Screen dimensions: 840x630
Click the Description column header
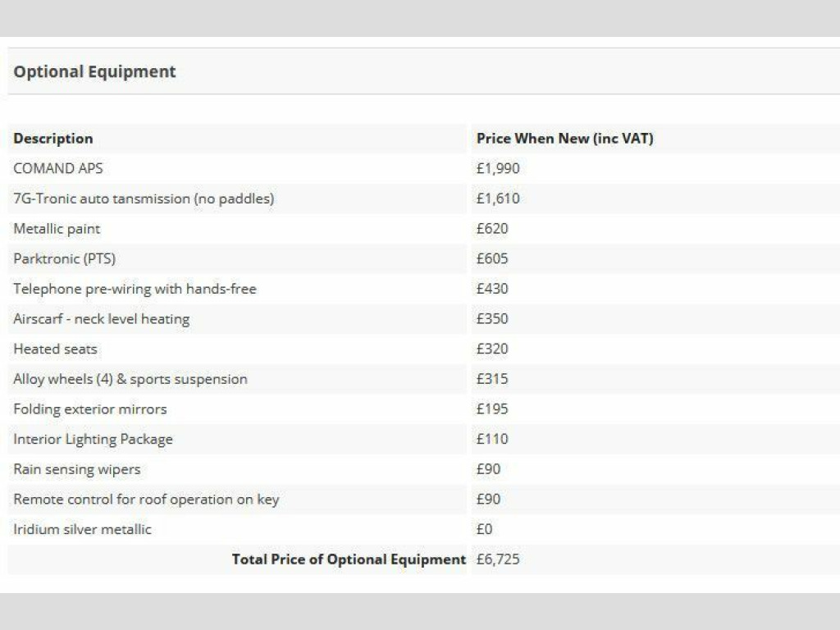pos(53,139)
